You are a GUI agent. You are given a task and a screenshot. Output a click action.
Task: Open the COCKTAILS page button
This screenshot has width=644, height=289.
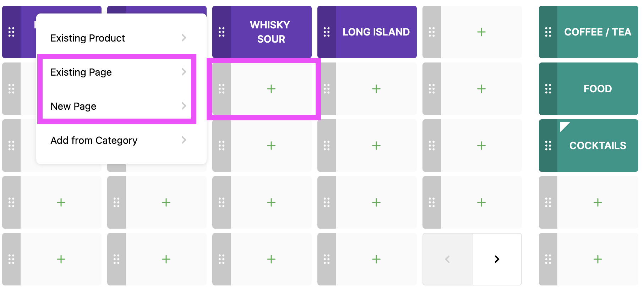(x=597, y=146)
